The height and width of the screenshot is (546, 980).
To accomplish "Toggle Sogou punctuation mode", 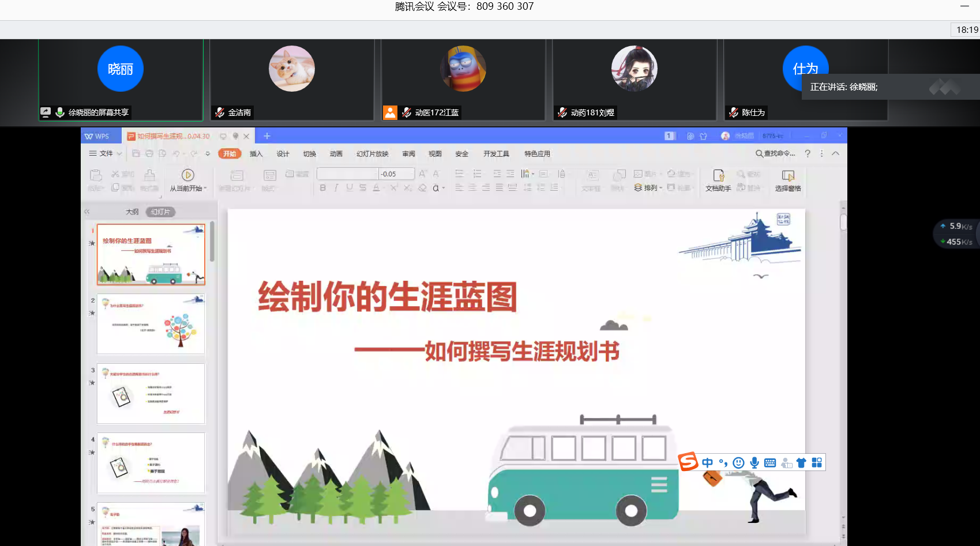I will 723,462.
